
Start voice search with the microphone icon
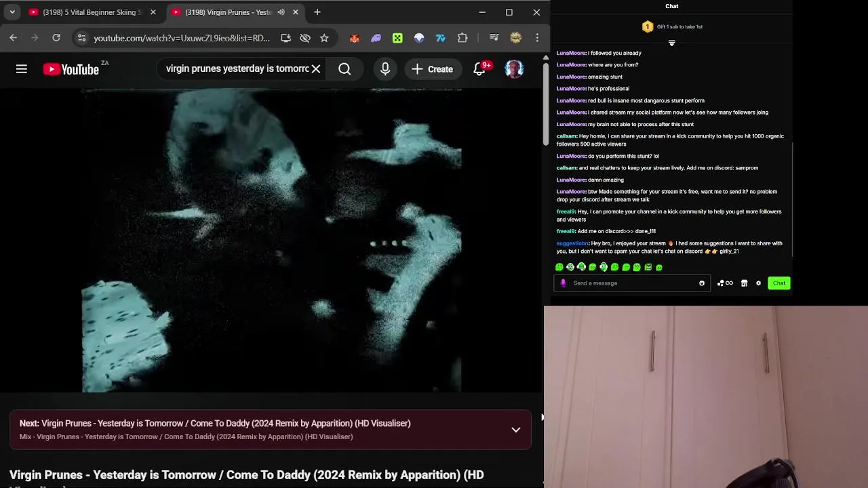(x=385, y=68)
